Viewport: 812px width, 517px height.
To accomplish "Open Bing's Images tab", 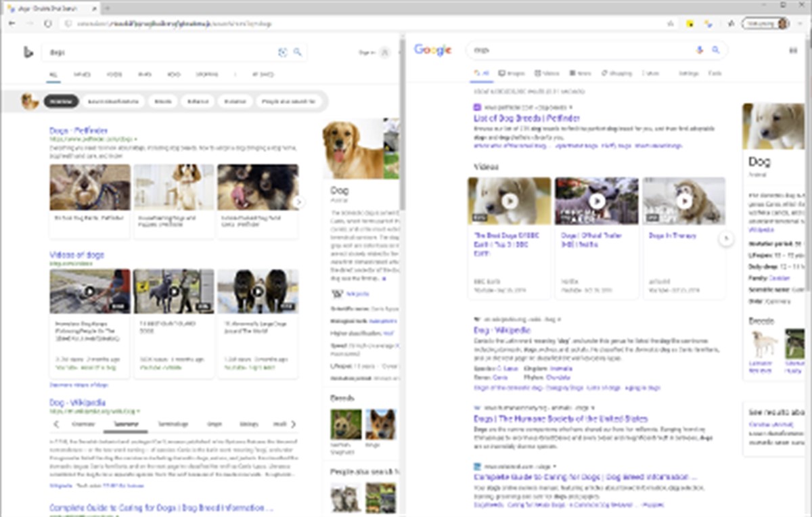I will [82, 74].
